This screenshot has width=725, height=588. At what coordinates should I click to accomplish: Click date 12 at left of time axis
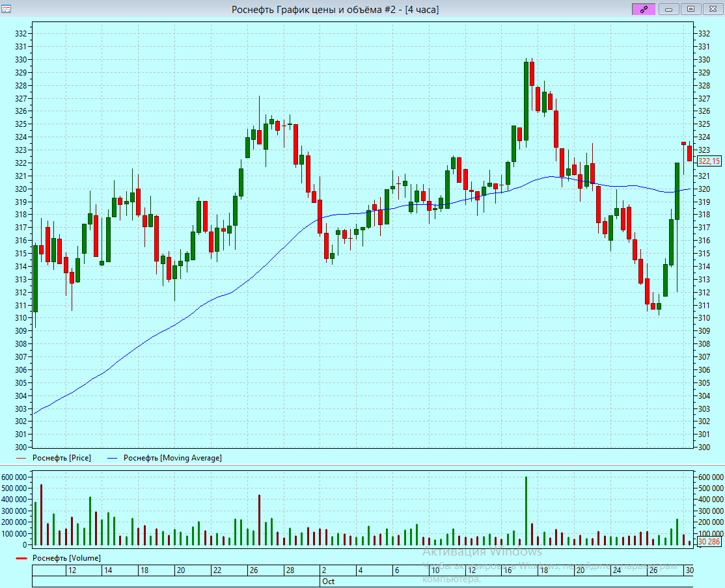point(72,570)
